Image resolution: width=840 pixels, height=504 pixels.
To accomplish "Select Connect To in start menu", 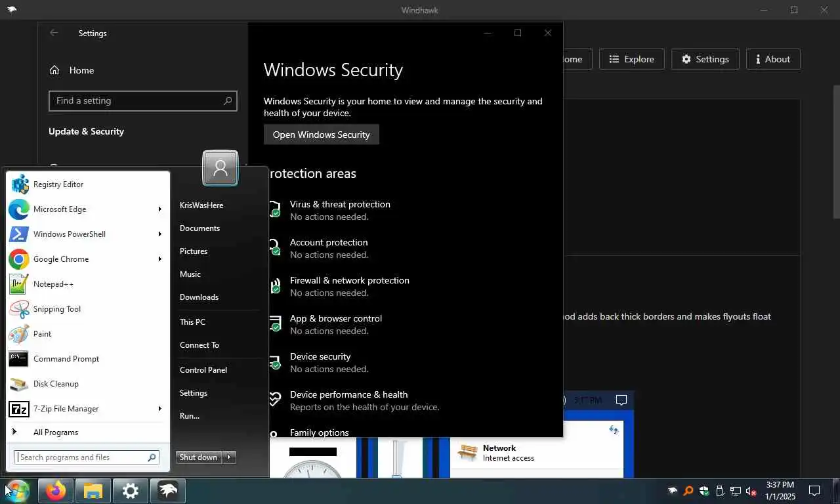I will tap(199, 345).
